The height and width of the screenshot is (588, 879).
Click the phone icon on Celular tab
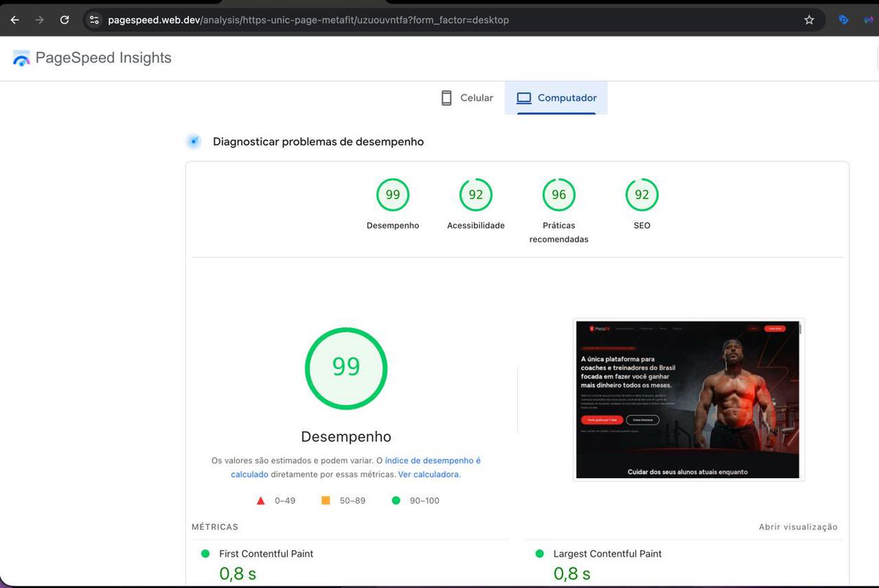point(445,97)
